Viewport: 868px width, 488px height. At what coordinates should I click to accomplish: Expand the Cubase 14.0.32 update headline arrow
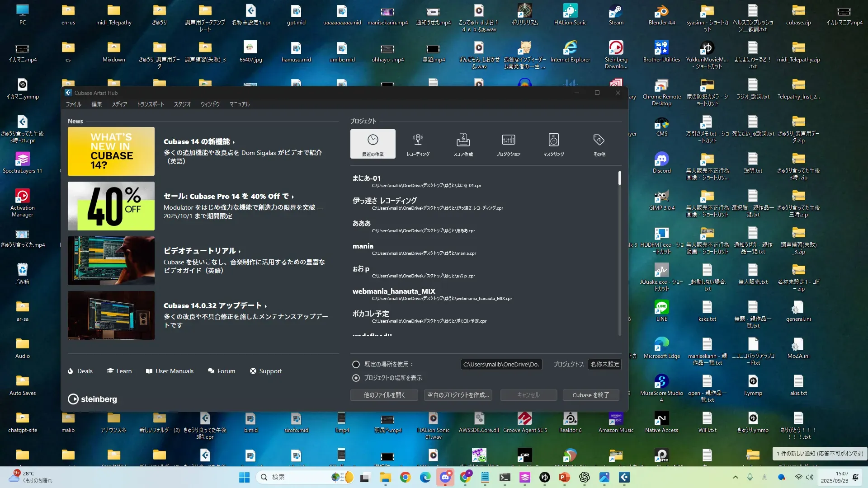[x=265, y=306]
